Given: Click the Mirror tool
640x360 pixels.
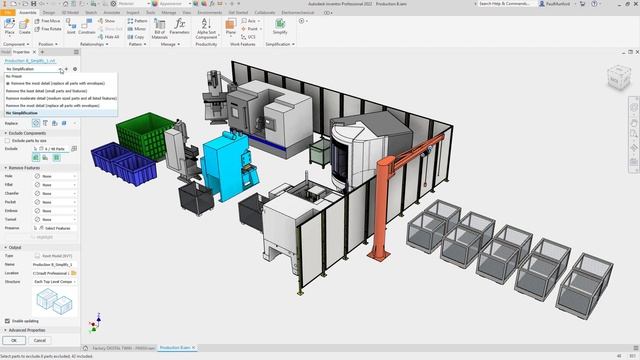Looking at the screenshot, I should 137,29.
